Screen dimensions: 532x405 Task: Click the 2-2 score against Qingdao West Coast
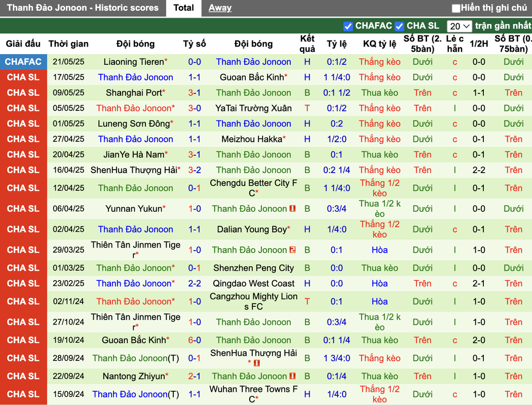pos(195,283)
